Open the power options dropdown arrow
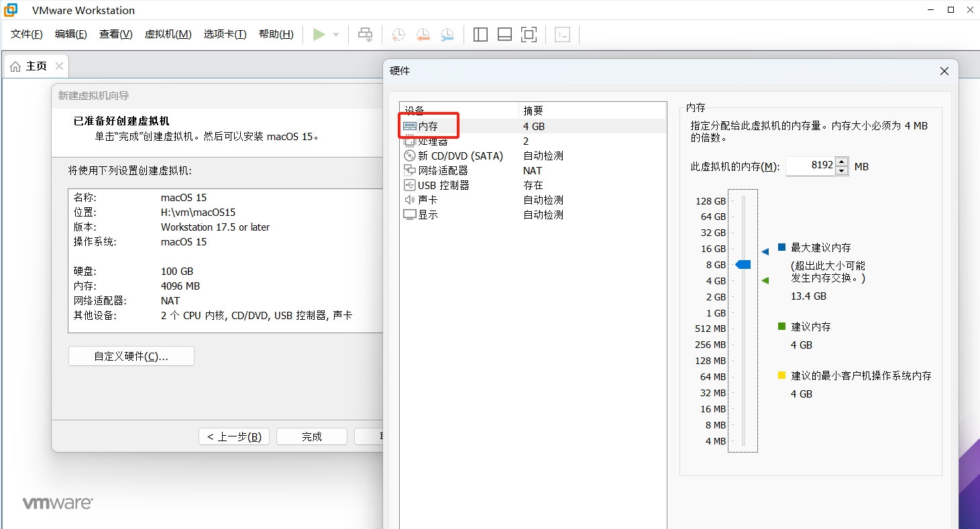980x529 pixels. coord(336,35)
